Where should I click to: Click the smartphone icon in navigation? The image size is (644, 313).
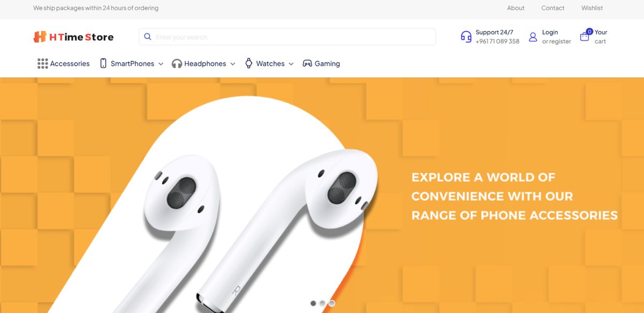[103, 63]
